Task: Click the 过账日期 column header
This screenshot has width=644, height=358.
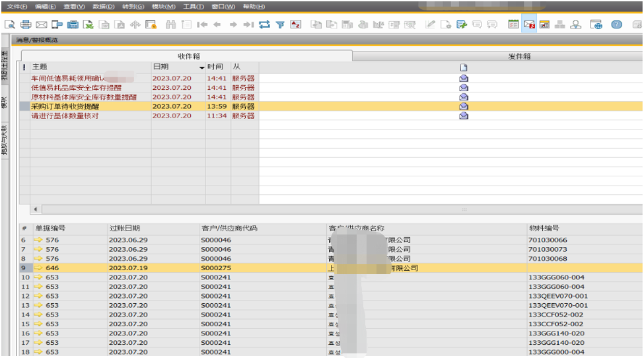Action: pyautogui.click(x=124, y=228)
